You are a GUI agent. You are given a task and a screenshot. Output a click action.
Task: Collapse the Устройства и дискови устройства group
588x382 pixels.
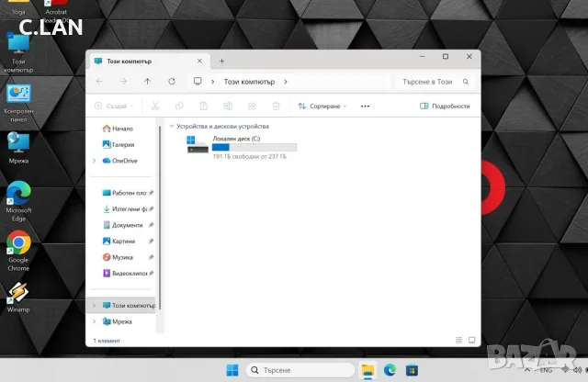pyautogui.click(x=172, y=126)
